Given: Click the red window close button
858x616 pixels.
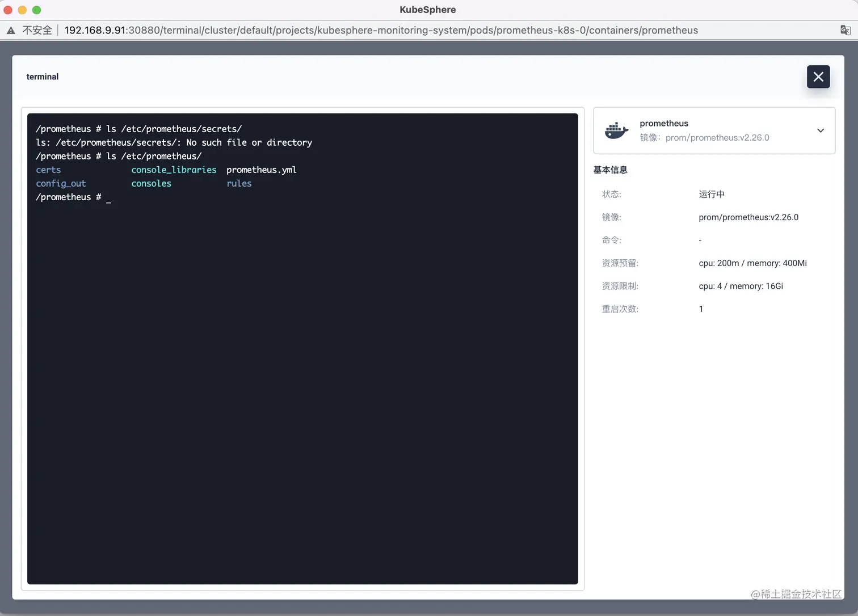Looking at the screenshot, I should pyautogui.click(x=8, y=10).
